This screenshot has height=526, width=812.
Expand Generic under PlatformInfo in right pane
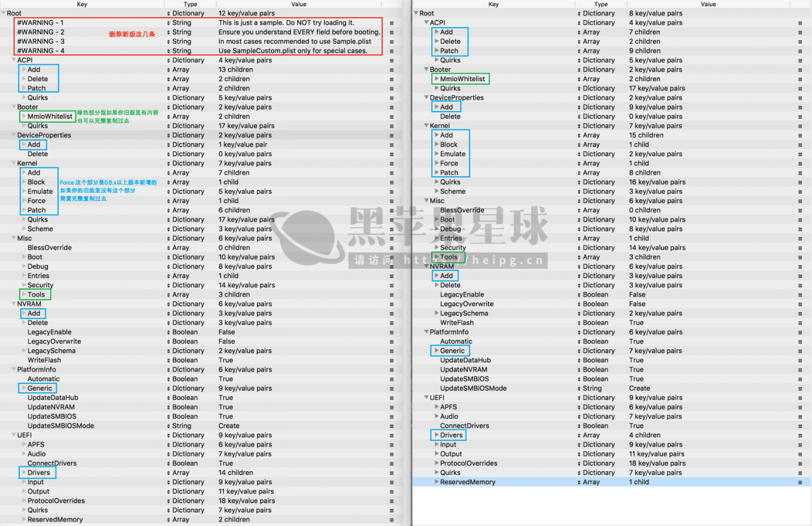[x=436, y=351]
